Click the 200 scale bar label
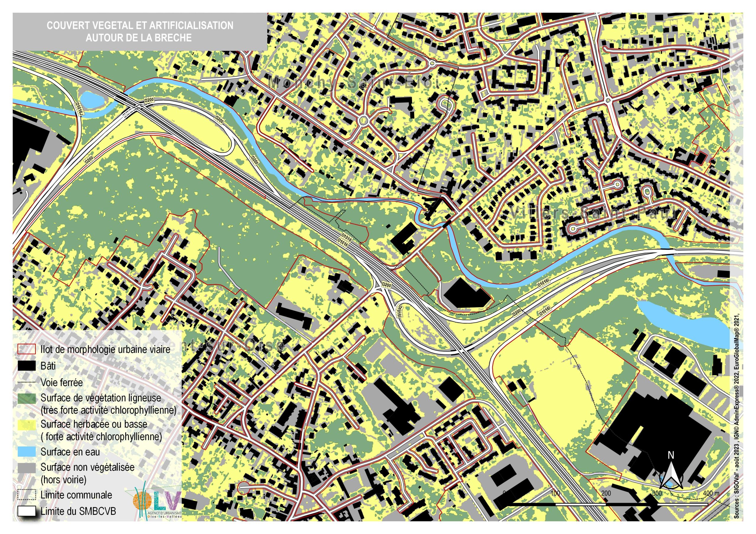 pos(606,493)
